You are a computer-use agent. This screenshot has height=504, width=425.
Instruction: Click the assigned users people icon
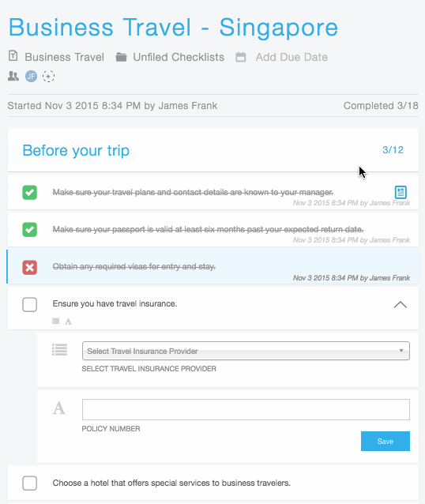[13, 76]
